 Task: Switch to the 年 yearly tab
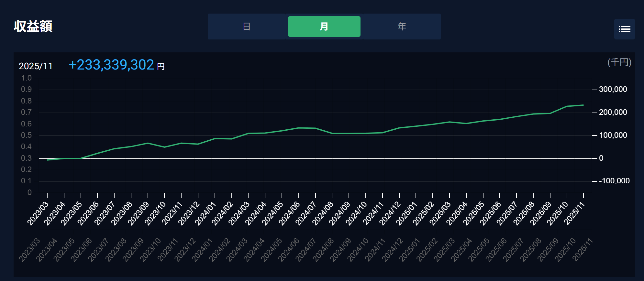402,27
